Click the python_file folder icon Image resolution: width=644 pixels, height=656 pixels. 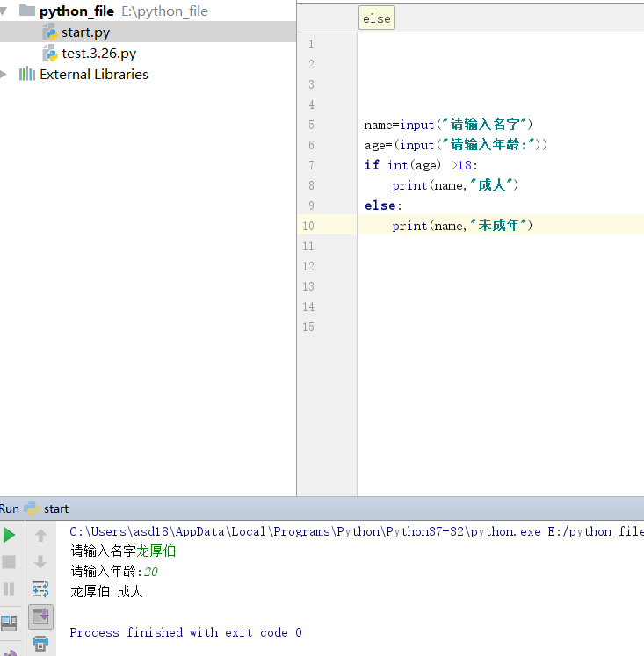point(27,11)
